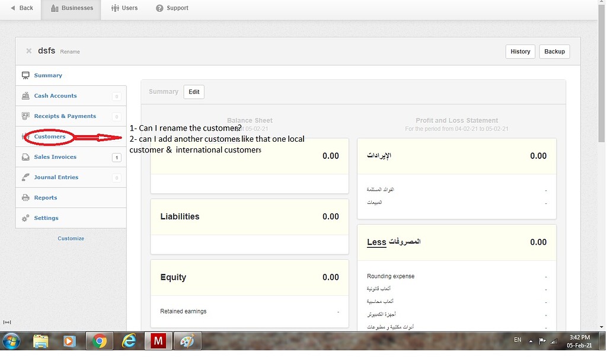Open Journal Entries
607x364 pixels.
pyautogui.click(x=56, y=177)
